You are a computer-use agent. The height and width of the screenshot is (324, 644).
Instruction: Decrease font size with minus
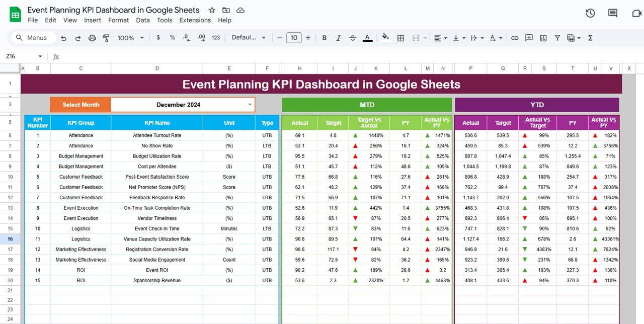pos(280,38)
